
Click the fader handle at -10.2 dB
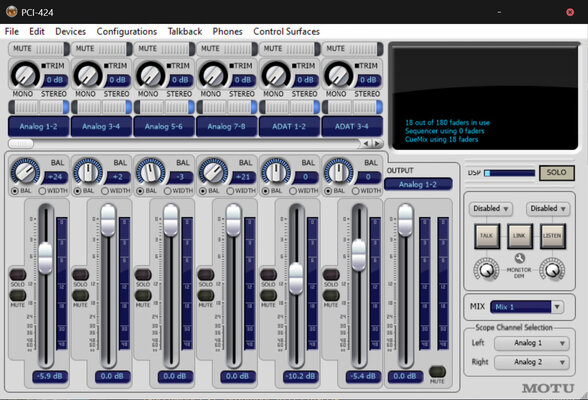(296, 279)
